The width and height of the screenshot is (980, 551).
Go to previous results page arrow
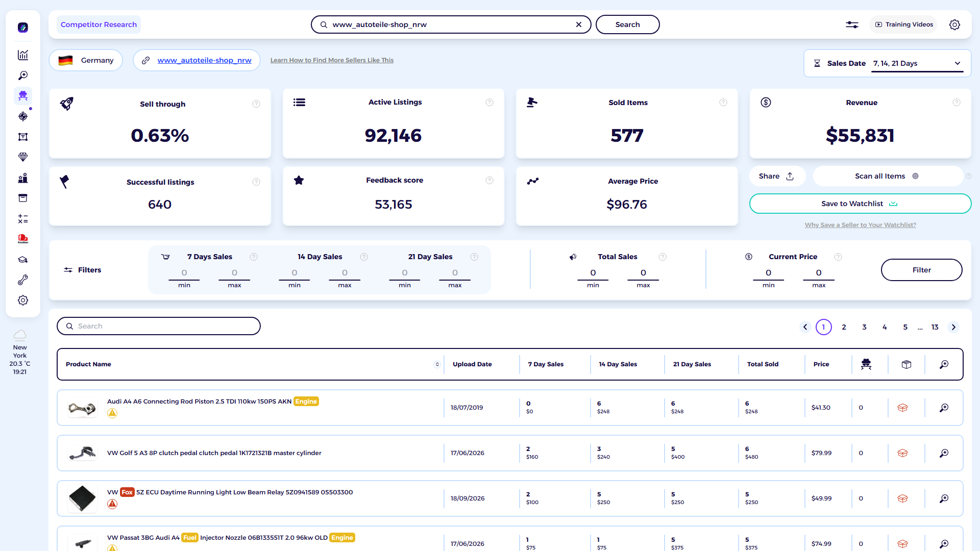pyautogui.click(x=805, y=327)
